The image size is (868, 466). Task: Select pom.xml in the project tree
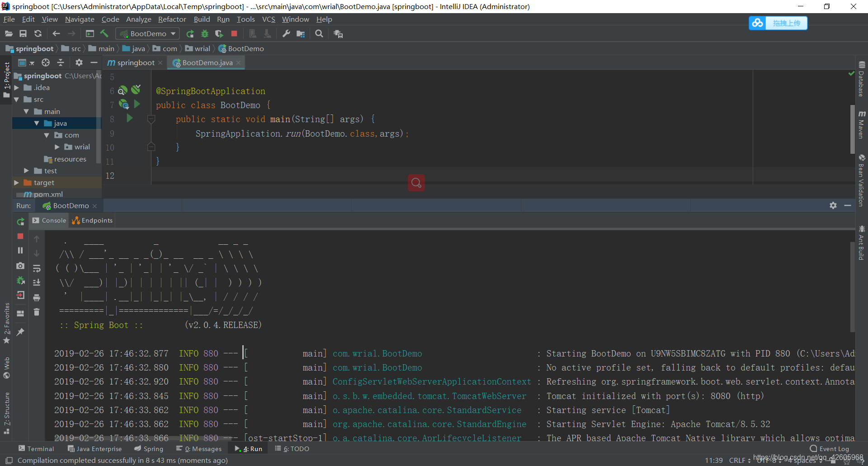(48, 195)
